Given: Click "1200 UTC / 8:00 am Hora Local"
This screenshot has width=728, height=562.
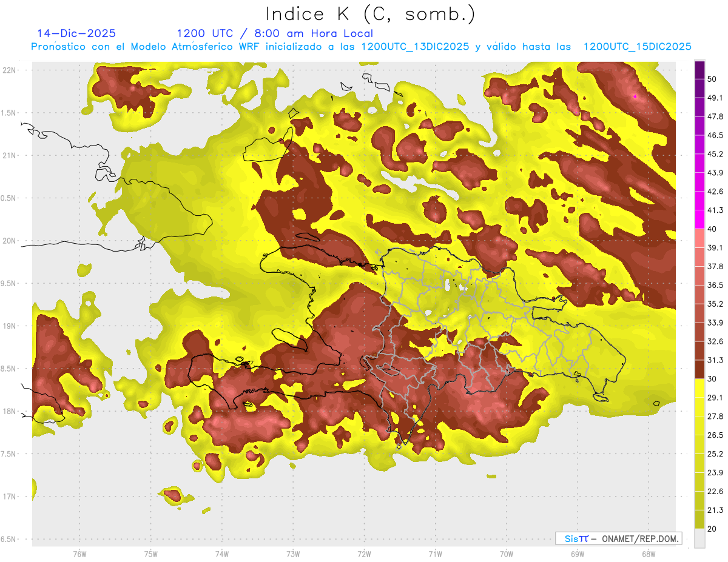Looking at the screenshot, I should coord(275,33).
